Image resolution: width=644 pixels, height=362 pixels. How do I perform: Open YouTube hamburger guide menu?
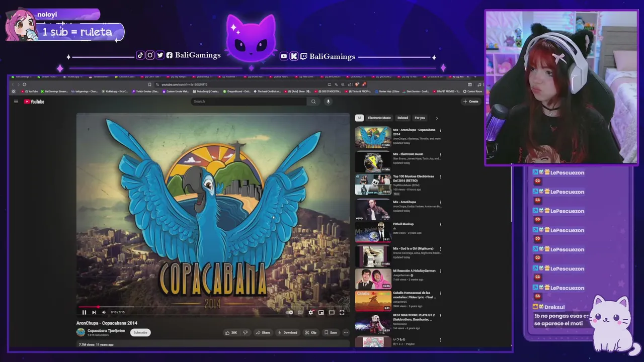(16, 102)
